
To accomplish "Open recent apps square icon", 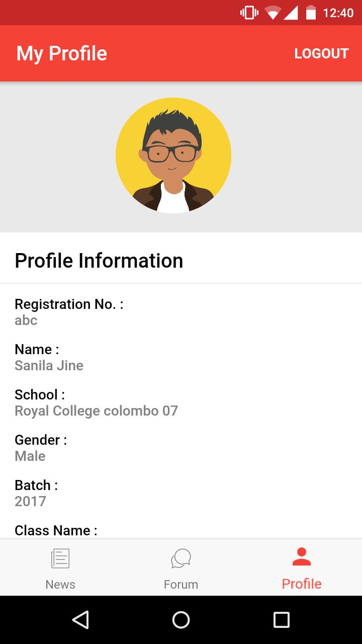I will [282, 620].
